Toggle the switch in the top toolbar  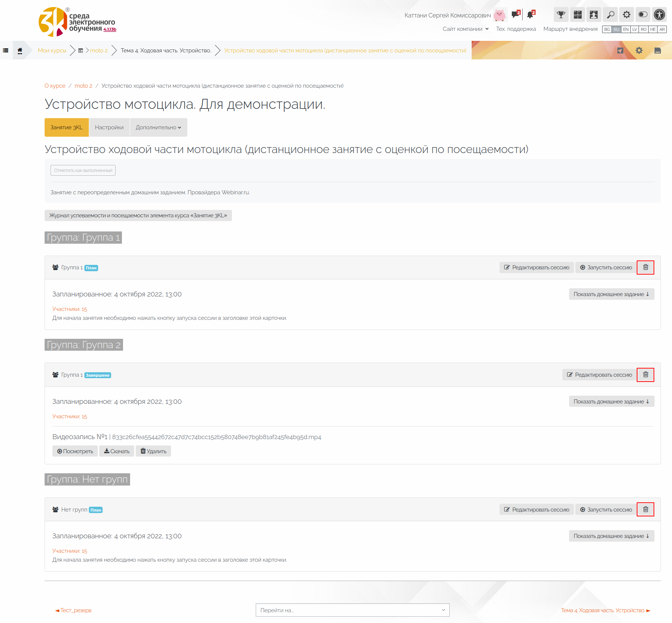point(643,15)
